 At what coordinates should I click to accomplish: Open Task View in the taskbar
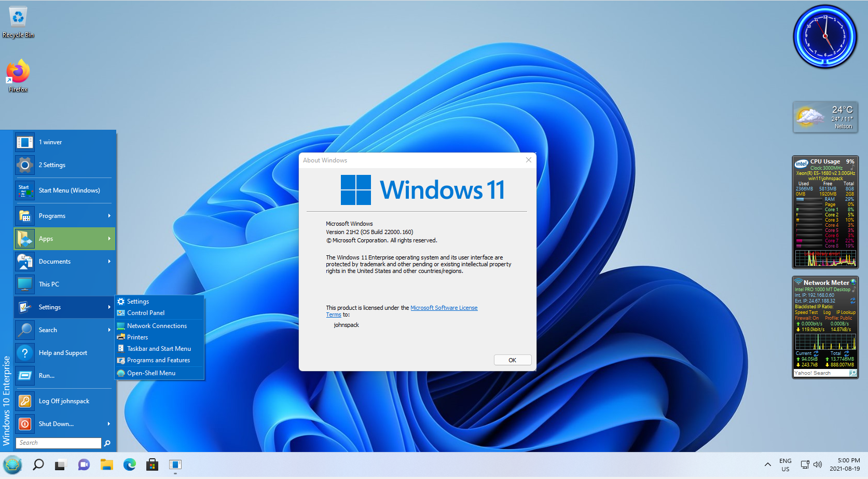click(61, 465)
